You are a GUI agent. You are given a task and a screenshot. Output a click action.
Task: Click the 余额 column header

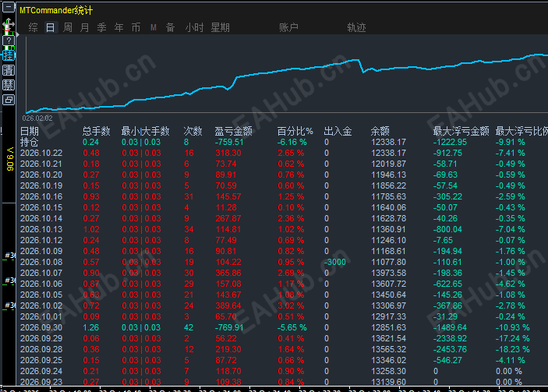[x=380, y=132]
